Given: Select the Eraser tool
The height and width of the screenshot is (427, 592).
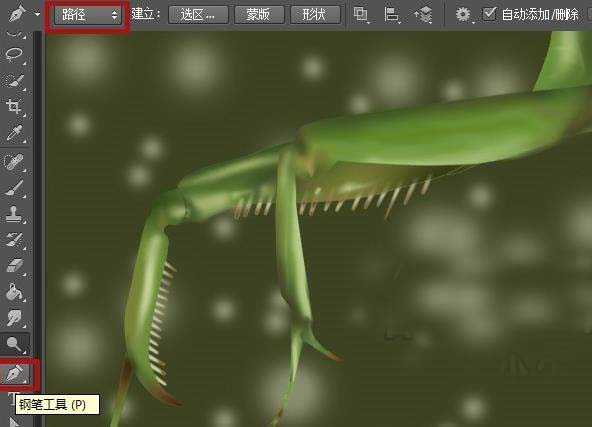Looking at the screenshot, I should pyautogui.click(x=14, y=265).
